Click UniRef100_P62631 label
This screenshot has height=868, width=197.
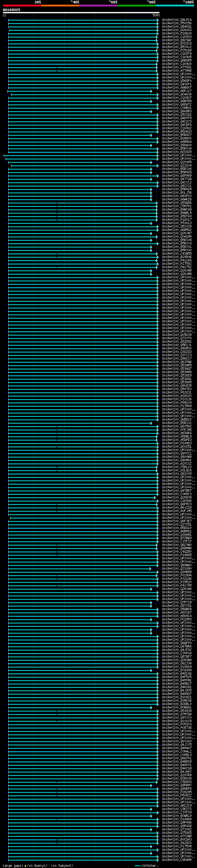click(x=176, y=393)
